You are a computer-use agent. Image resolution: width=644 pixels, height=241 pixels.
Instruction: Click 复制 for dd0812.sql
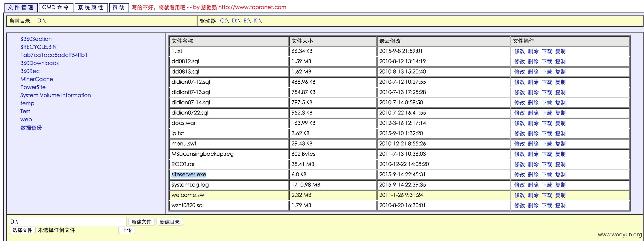[x=560, y=62]
